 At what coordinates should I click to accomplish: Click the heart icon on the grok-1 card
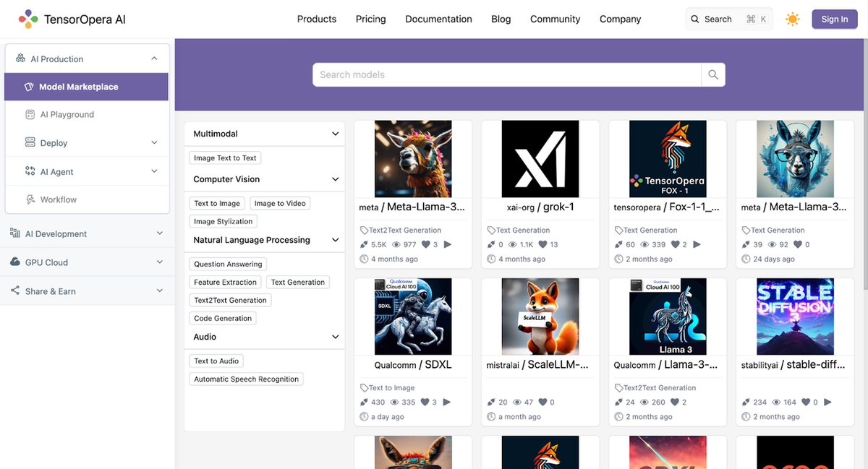pos(546,244)
